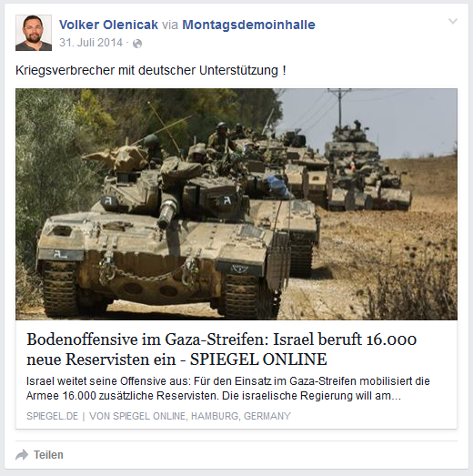
Task: Click headline line ending with SPIEGEL ONLINE
Action: 176,360
